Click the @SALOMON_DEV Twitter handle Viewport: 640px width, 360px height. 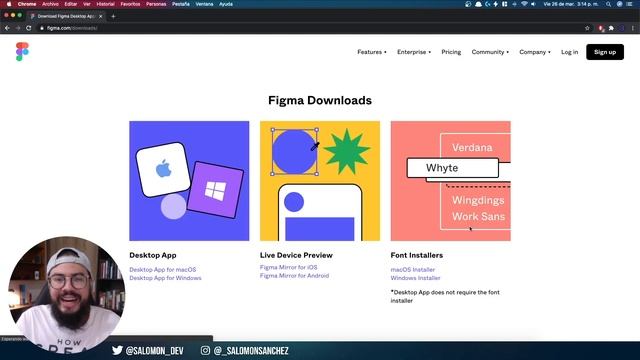pyautogui.click(x=155, y=351)
